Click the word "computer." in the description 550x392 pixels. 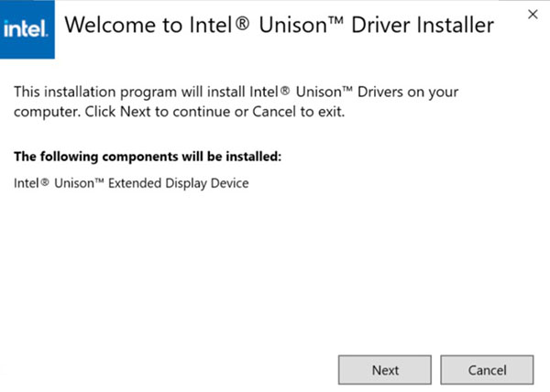click(x=40, y=112)
